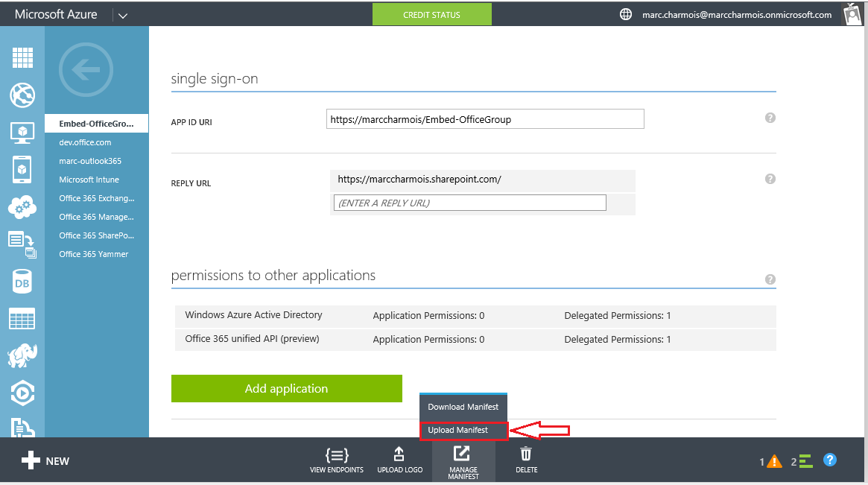Viewport: 868px width, 485px height.
Task: Open the running operations indicator
Action: pos(802,461)
